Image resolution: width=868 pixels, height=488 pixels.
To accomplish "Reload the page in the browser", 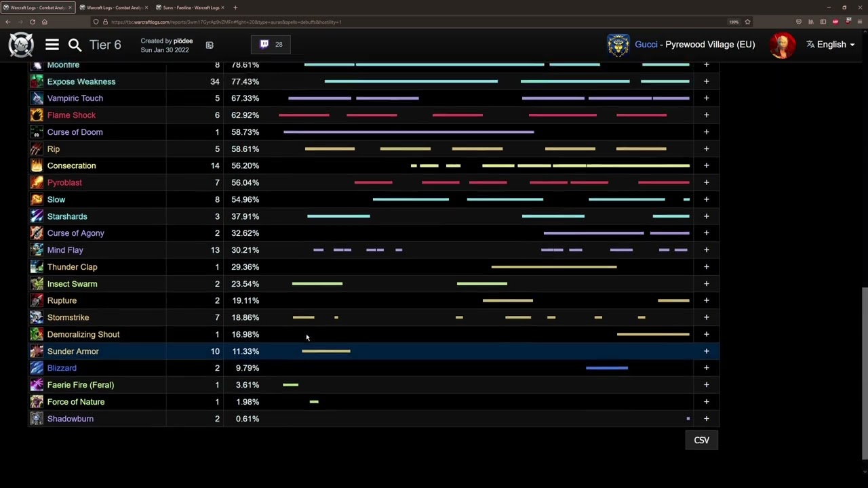I will point(32,22).
